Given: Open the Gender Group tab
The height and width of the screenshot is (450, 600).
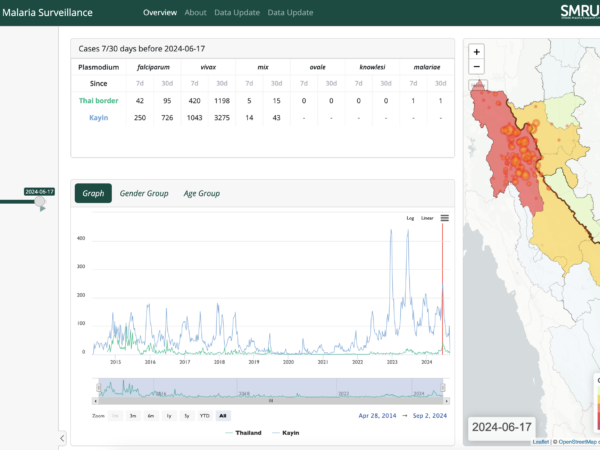Looking at the screenshot, I should (x=144, y=193).
